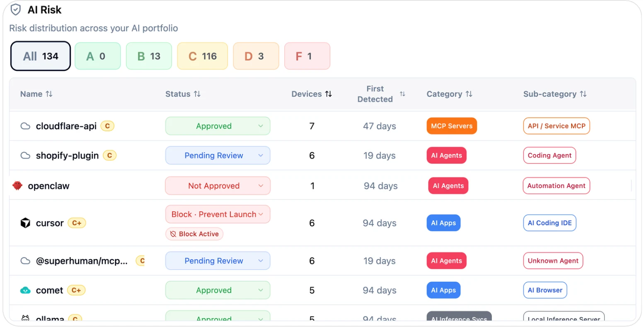
Task: Click the teal comet app icon
Action: [x=25, y=290]
